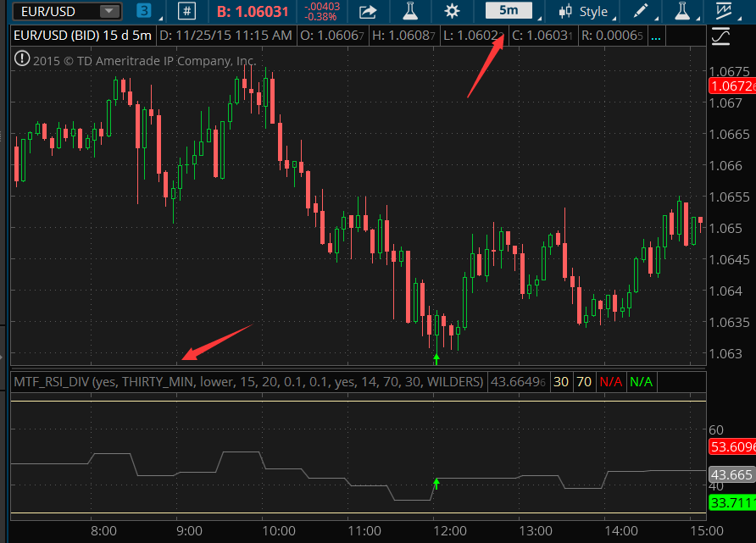This screenshot has width=756, height=543.
Task: Click the R: 0.00065 range value
Action: pyautogui.click(x=612, y=36)
